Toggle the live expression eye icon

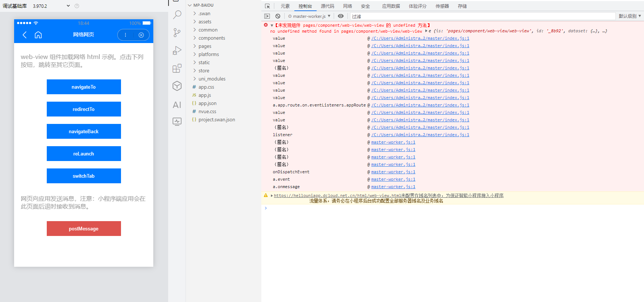(340, 16)
